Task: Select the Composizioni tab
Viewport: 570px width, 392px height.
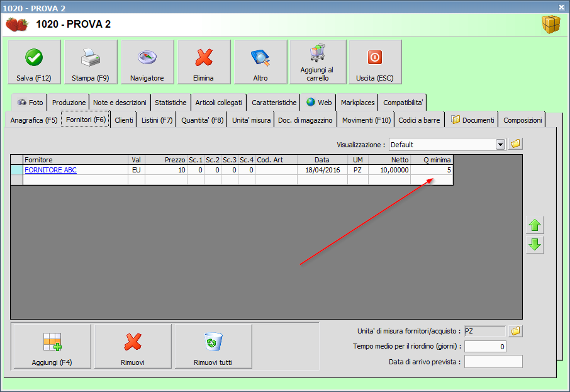Action: 522,120
